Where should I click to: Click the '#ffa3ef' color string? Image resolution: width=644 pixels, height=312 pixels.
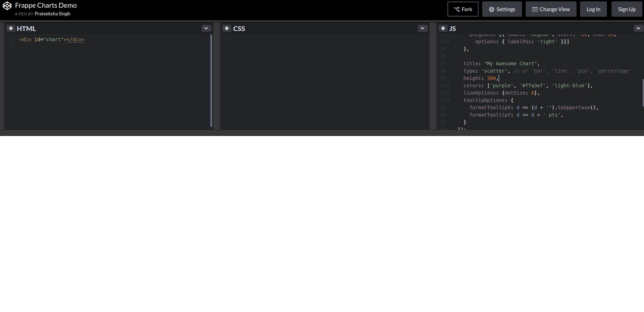tap(533, 86)
